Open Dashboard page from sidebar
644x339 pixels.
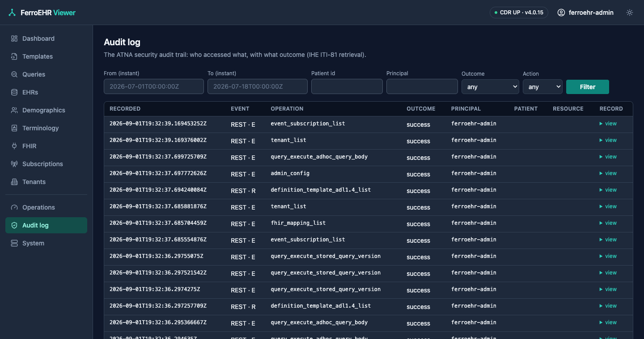click(x=46, y=39)
